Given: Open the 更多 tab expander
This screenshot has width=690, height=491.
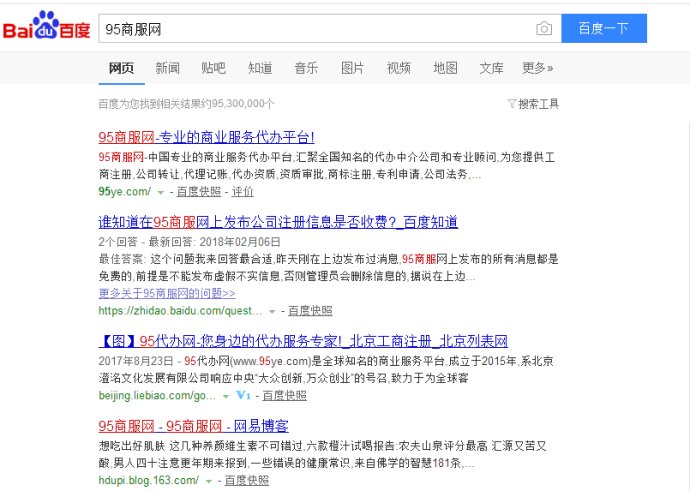Looking at the screenshot, I should click(x=537, y=68).
